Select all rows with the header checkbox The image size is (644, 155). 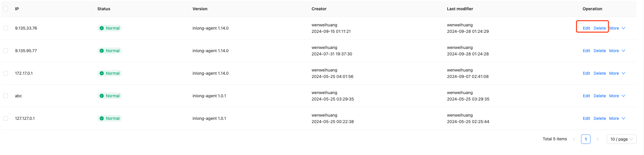(6, 9)
